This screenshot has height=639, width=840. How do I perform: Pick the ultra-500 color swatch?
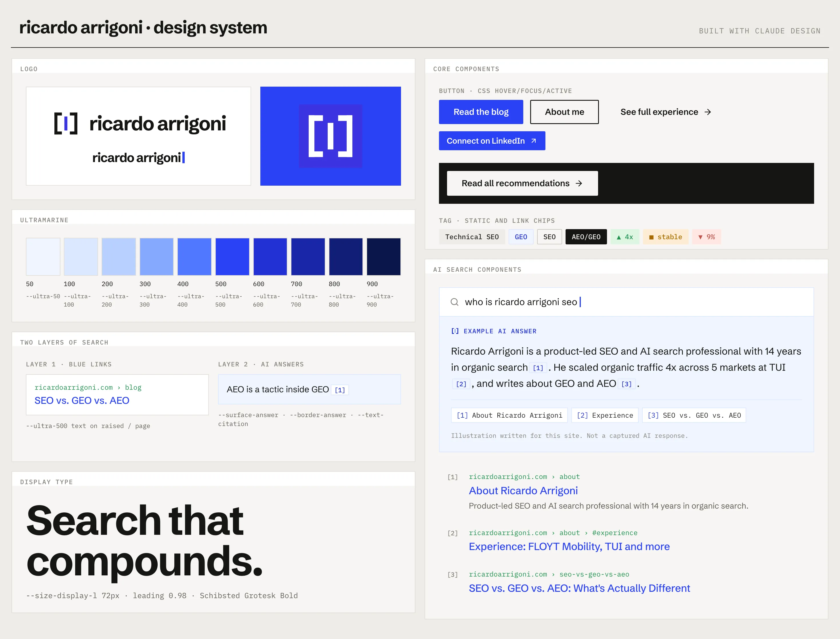(232, 257)
